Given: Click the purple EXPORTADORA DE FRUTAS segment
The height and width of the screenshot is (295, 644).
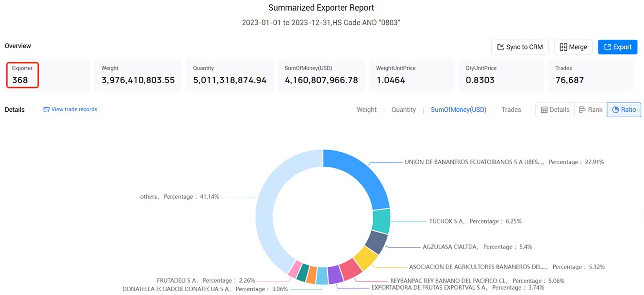Looking at the screenshot, I should (335, 275).
